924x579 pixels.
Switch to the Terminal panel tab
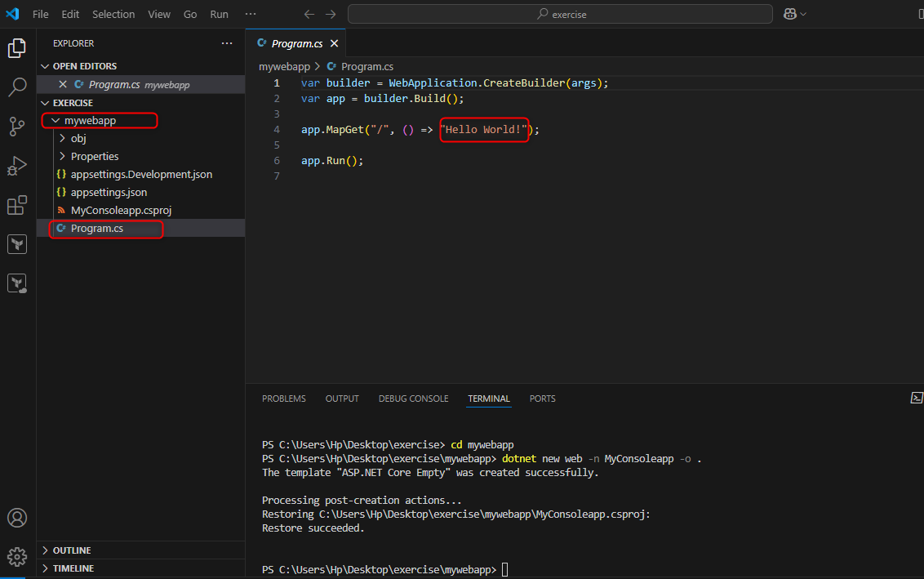(488, 399)
